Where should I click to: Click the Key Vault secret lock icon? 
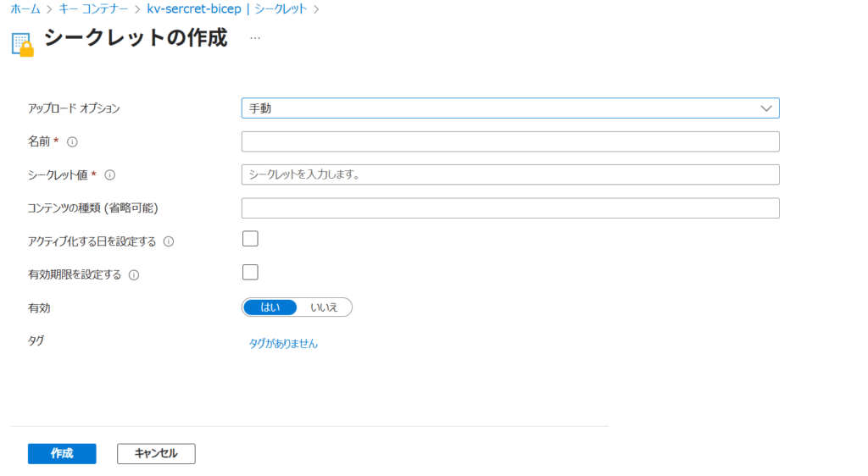[23, 44]
